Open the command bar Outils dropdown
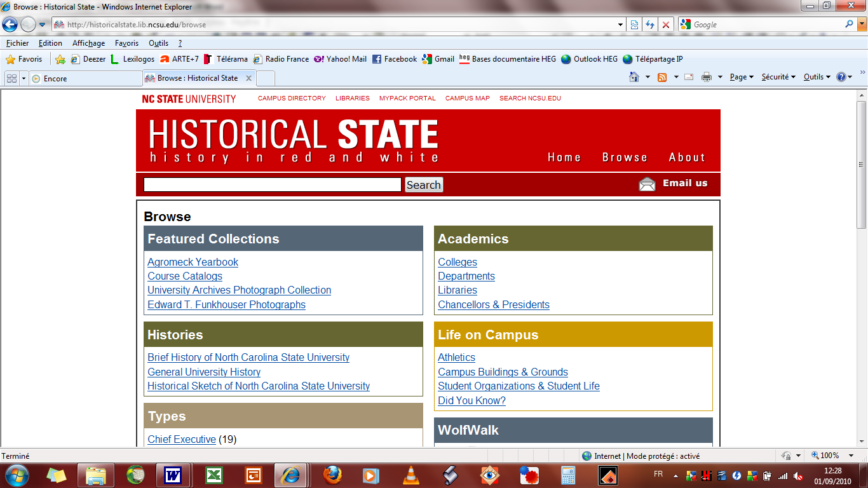This screenshot has width=868, height=488. (817, 77)
